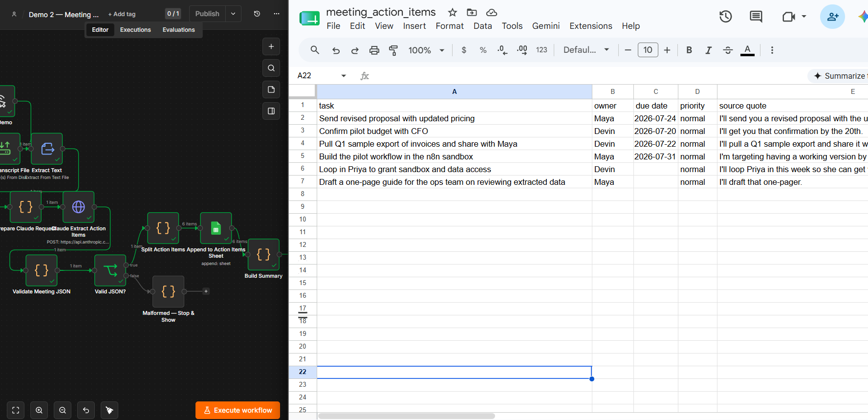868x420 pixels.
Task: Move the spreadsheet to a folder
Action: coord(472,12)
